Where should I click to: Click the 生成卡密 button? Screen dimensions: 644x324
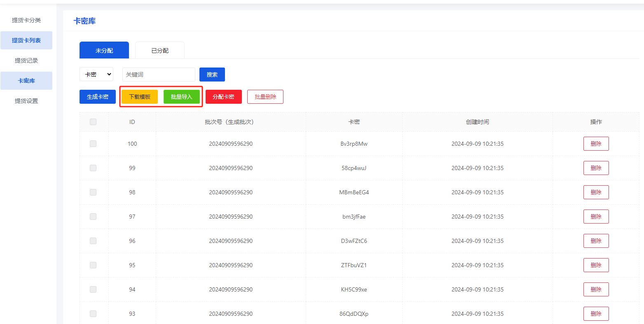coord(98,97)
